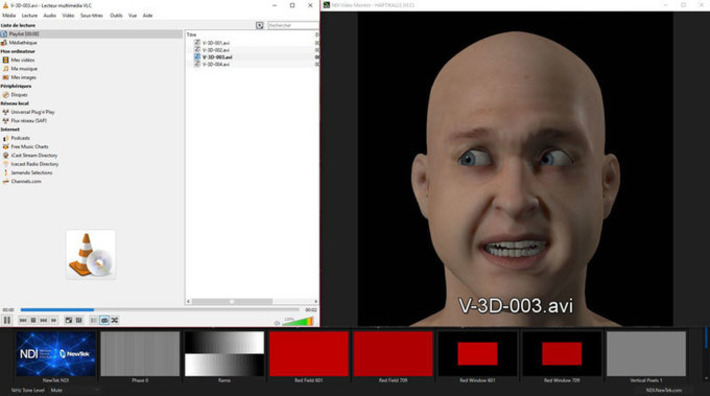The width and height of the screenshot is (710, 396).
Task: Open Channels.com entry
Action: click(x=26, y=181)
